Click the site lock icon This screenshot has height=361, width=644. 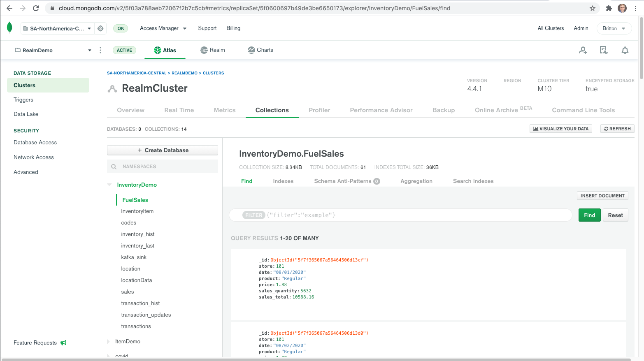52,8
